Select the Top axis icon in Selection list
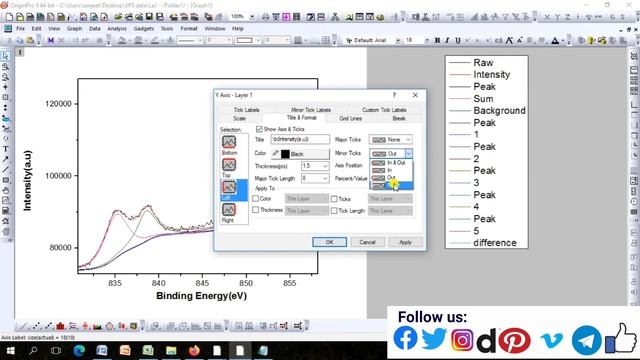 coord(229,164)
